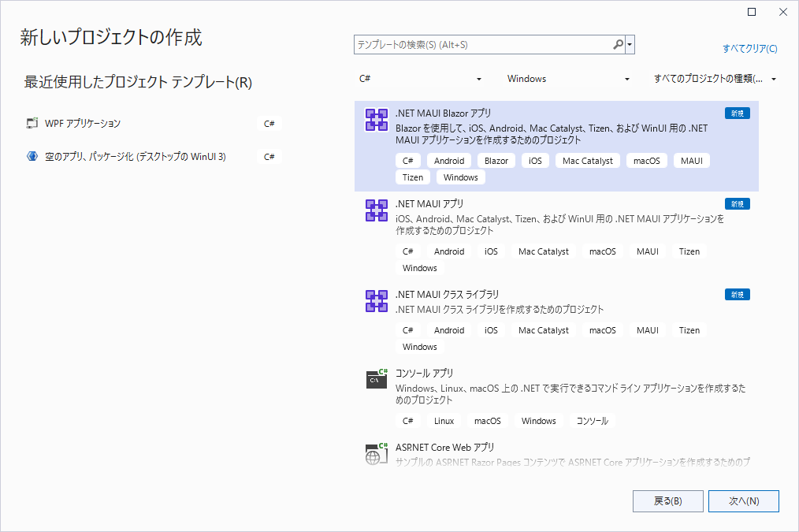
Task: Open the Windows platform filter dropdown
Action: coord(567,79)
